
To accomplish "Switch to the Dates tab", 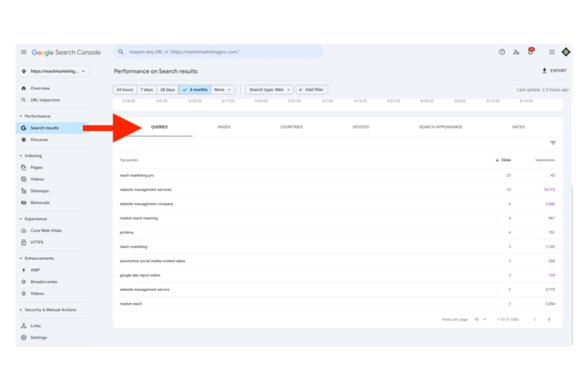I will 519,127.
